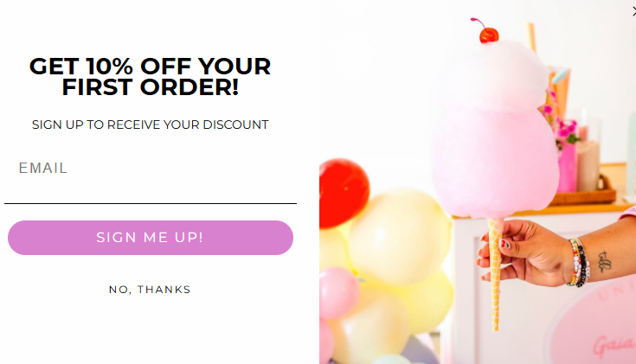The image size is (636, 364).
Task: Click the black underline beneath EMAIL
Action: tap(151, 203)
